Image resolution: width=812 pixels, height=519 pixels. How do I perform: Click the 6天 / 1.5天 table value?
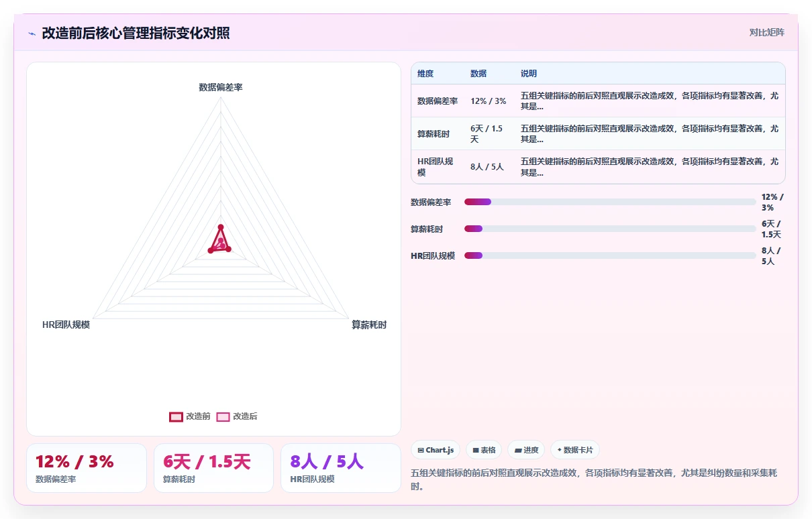tap(487, 134)
